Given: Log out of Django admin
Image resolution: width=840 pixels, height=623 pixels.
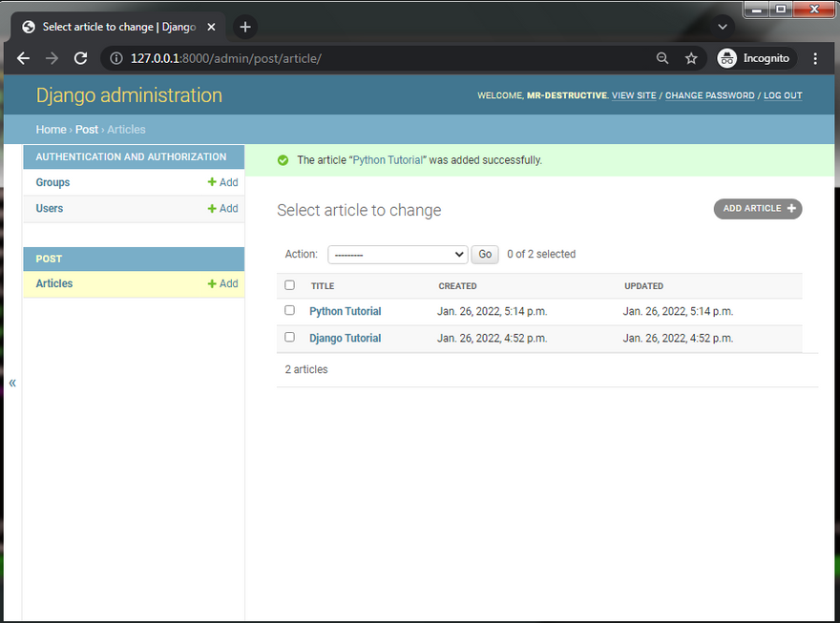Looking at the screenshot, I should pyautogui.click(x=783, y=95).
